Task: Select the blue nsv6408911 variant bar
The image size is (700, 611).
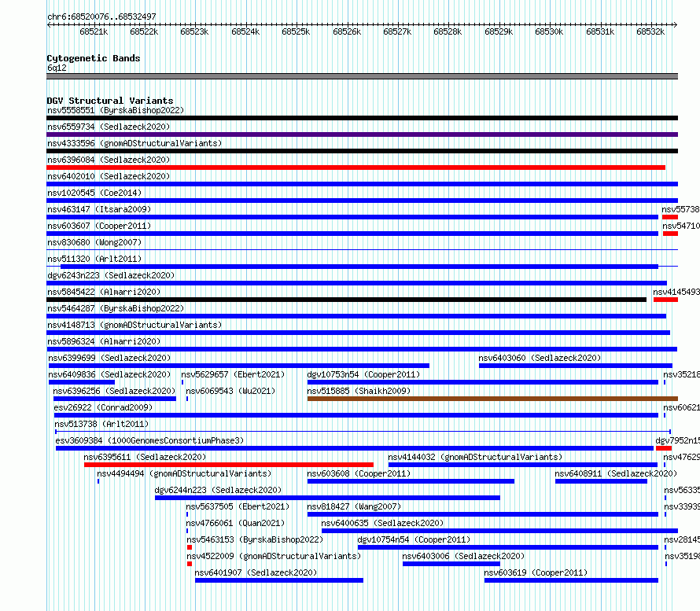Action: pyautogui.click(x=602, y=481)
